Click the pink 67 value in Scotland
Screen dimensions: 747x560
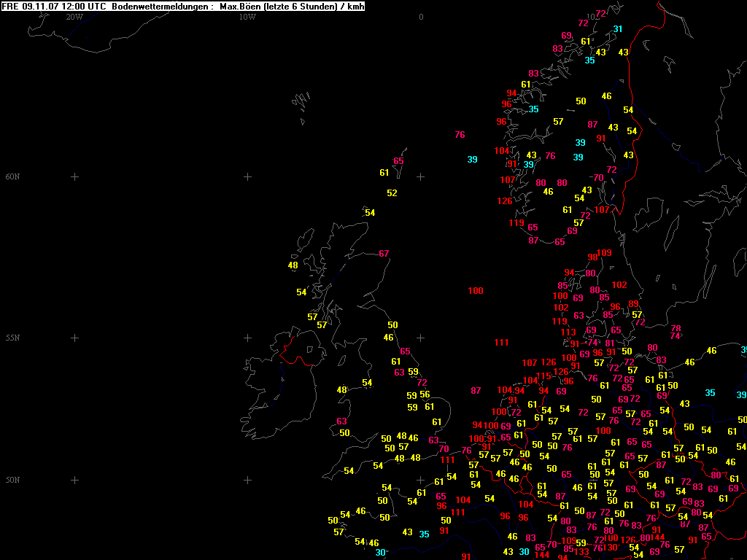coord(384,254)
